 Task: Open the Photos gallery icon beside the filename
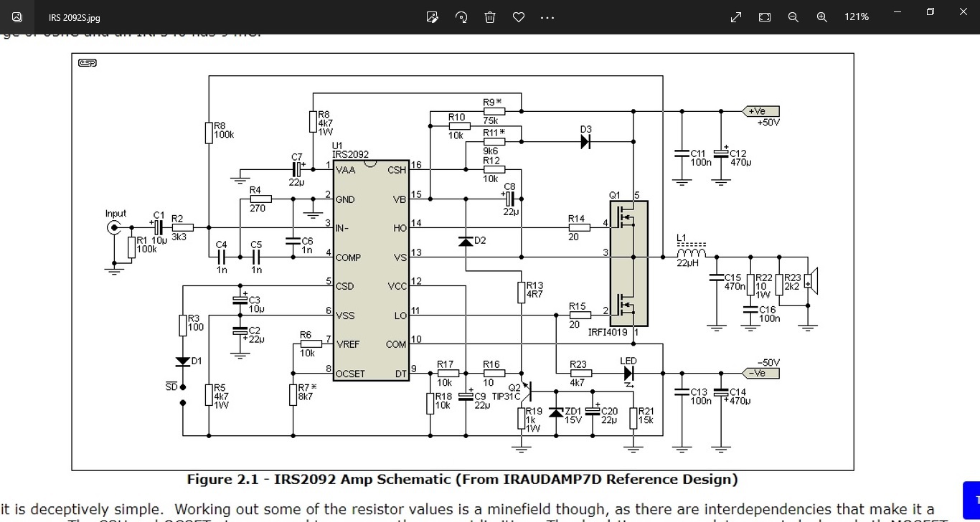tap(17, 17)
